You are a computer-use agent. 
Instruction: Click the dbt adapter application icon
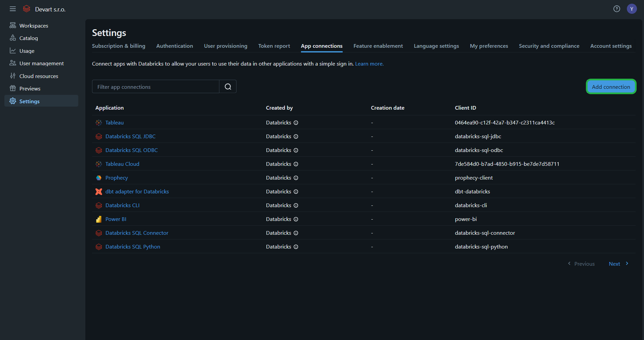pos(99,192)
